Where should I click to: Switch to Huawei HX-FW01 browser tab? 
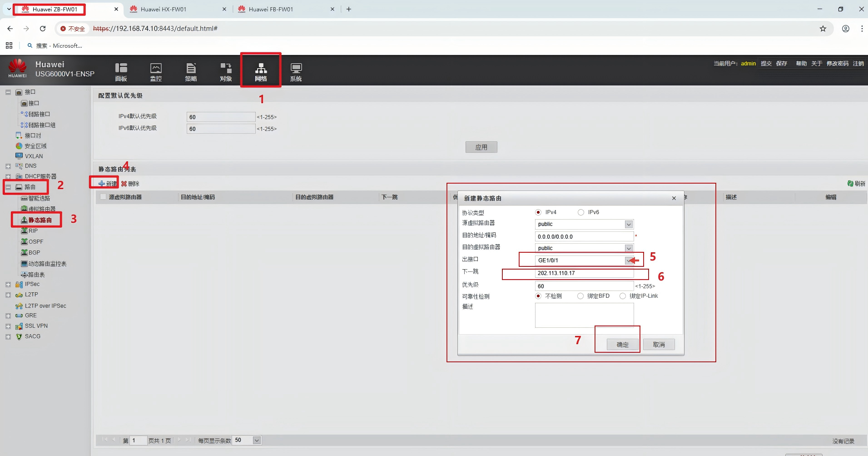164,9
